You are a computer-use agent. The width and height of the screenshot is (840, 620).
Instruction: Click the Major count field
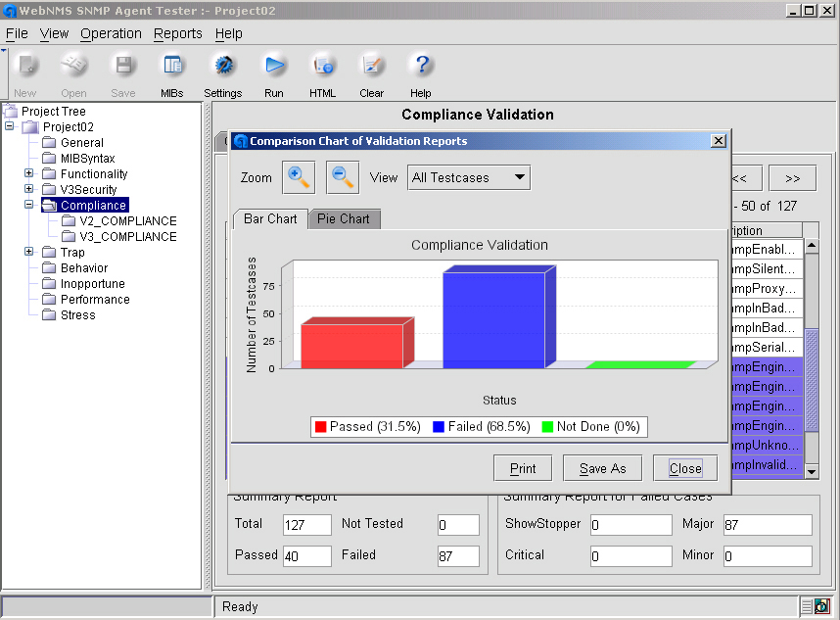(768, 525)
